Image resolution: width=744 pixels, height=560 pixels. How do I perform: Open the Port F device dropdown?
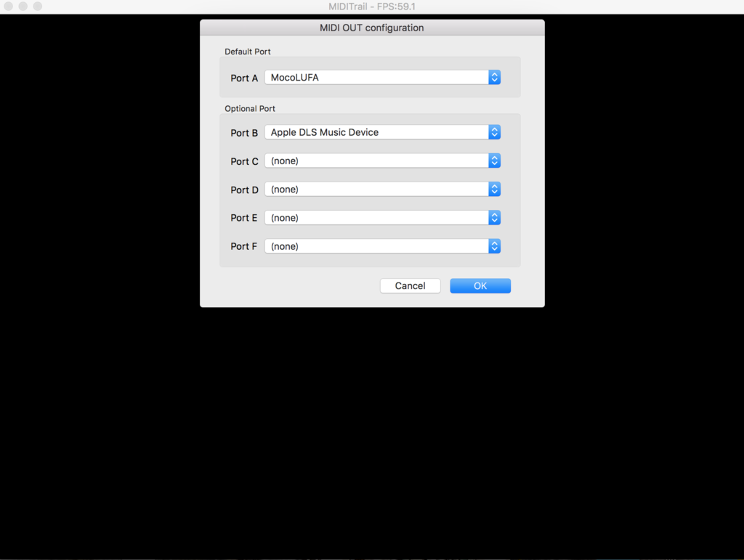coord(382,246)
